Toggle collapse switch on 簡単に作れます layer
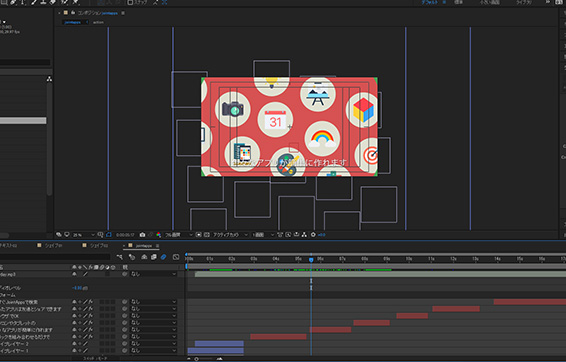The image size is (566, 362). (80, 330)
